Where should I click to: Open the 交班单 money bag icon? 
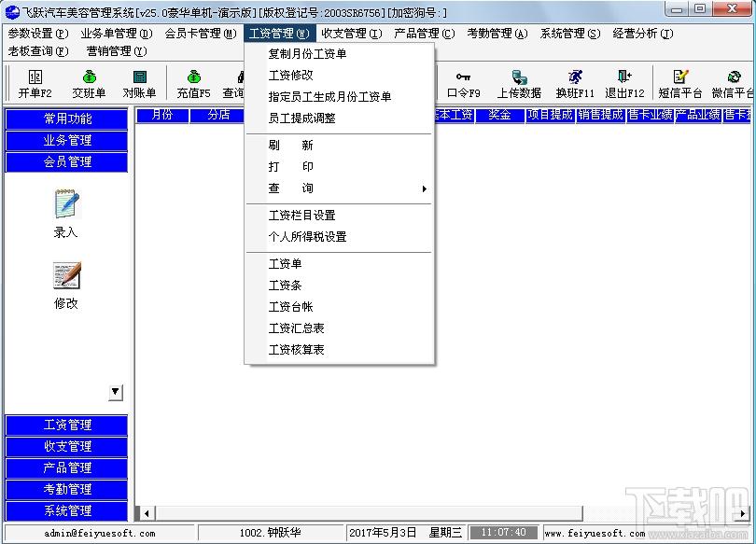[x=90, y=77]
